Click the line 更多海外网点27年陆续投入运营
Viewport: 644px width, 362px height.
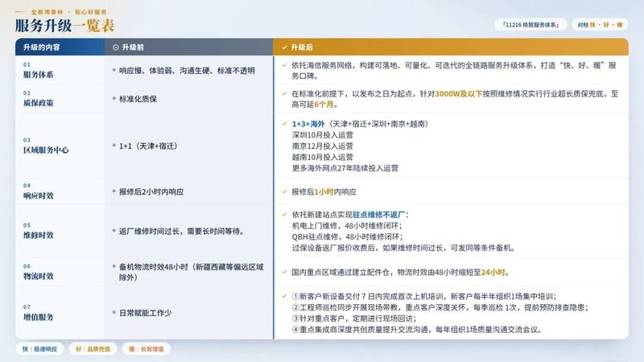[345, 168]
